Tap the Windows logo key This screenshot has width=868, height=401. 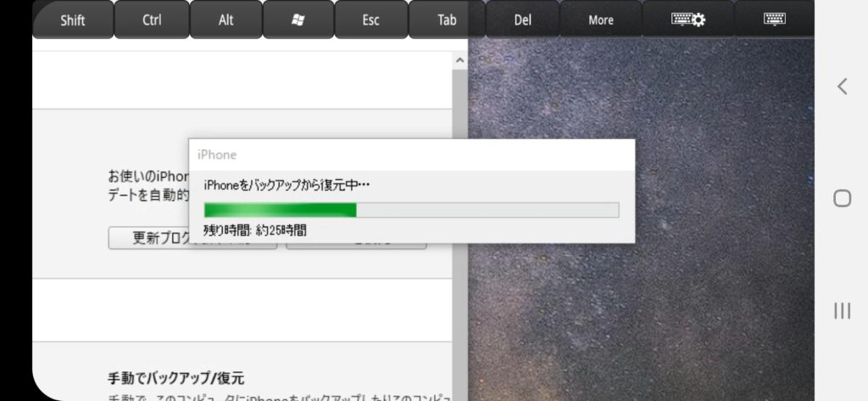pyautogui.click(x=298, y=20)
